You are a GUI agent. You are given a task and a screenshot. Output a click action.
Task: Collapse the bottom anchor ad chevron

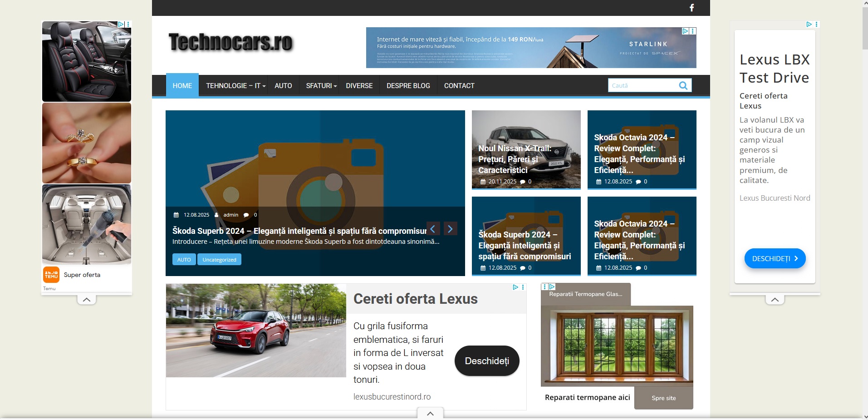tap(430, 413)
